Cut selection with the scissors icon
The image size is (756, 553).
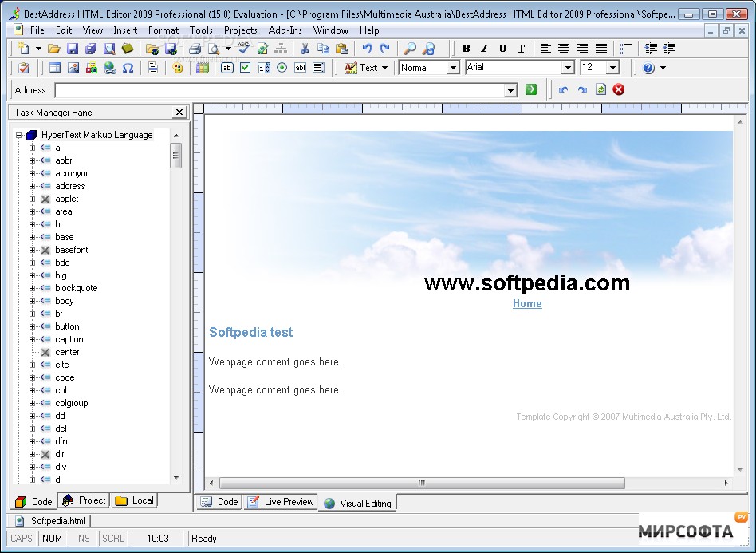305,49
